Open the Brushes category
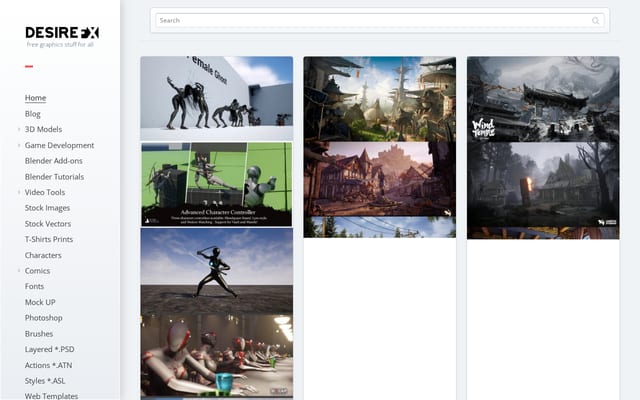 (39, 334)
